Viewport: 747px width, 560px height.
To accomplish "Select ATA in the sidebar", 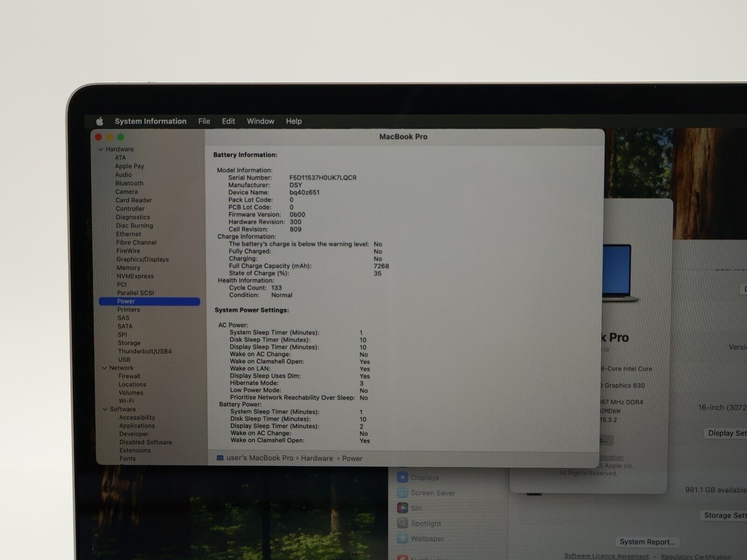I will click(x=120, y=158).
